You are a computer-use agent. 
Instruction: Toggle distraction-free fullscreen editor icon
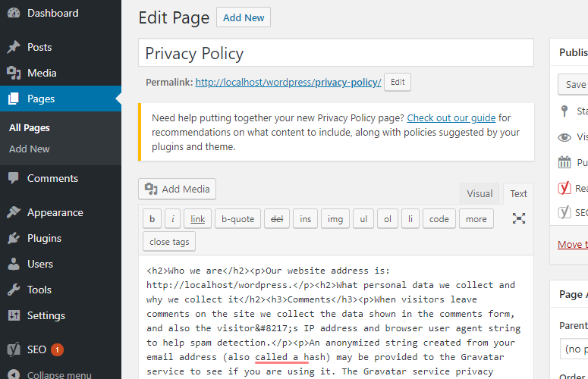pyautogui.click(x=519, y=218)
